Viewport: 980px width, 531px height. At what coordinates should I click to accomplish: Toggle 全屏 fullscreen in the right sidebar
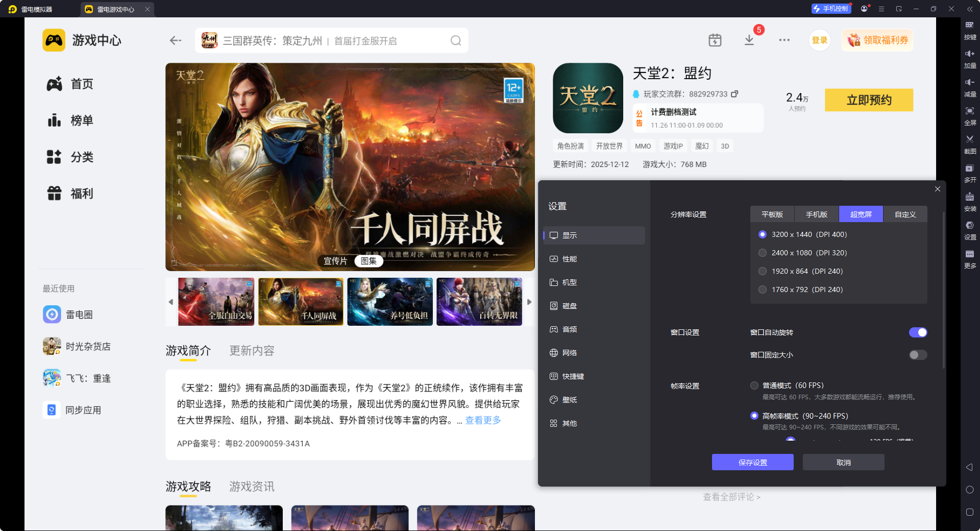[x=970, y=115]
